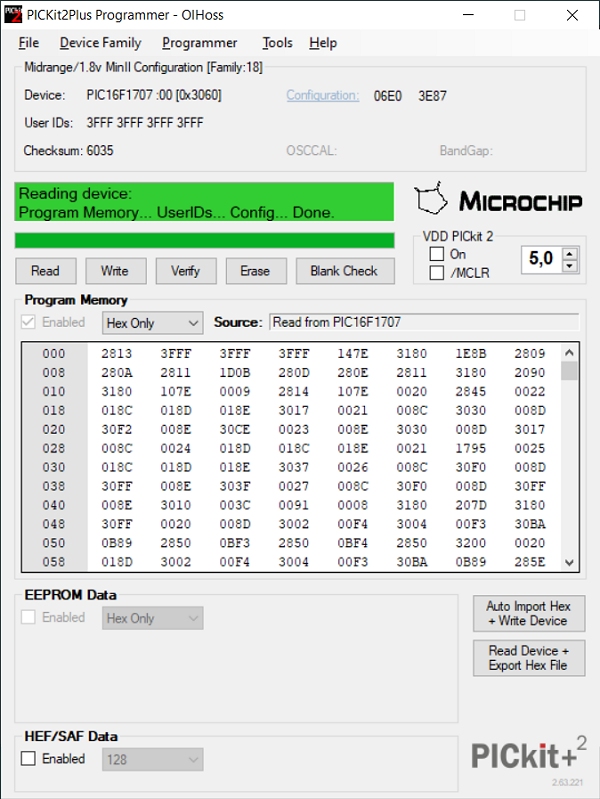Open Program Memory Hex Only dropdown

coord(152,323)
